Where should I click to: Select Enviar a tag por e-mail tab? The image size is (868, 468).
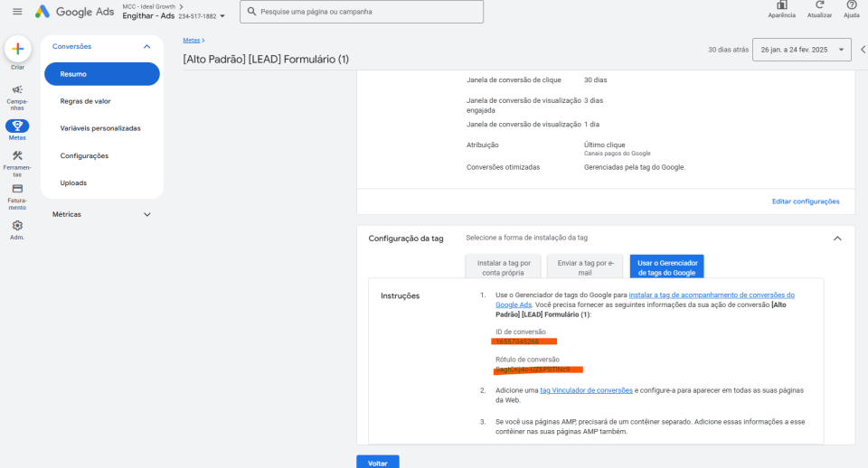[584, 267]
